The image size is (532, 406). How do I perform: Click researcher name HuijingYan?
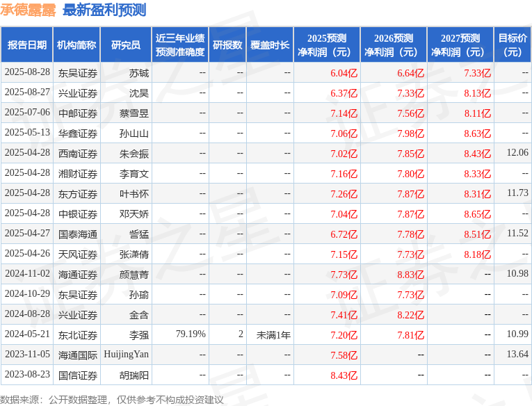tap(126, 355)
